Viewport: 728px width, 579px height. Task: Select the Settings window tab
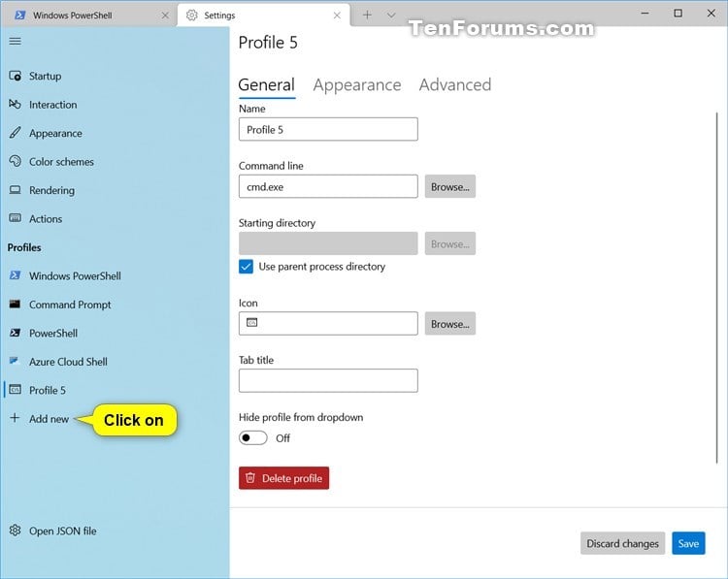click(263, 16)
